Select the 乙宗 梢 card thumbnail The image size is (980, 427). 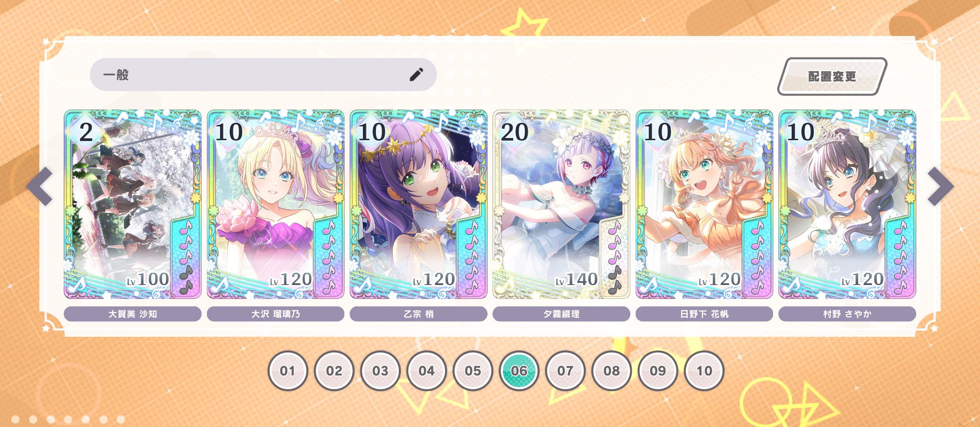[x=418, y=204]
